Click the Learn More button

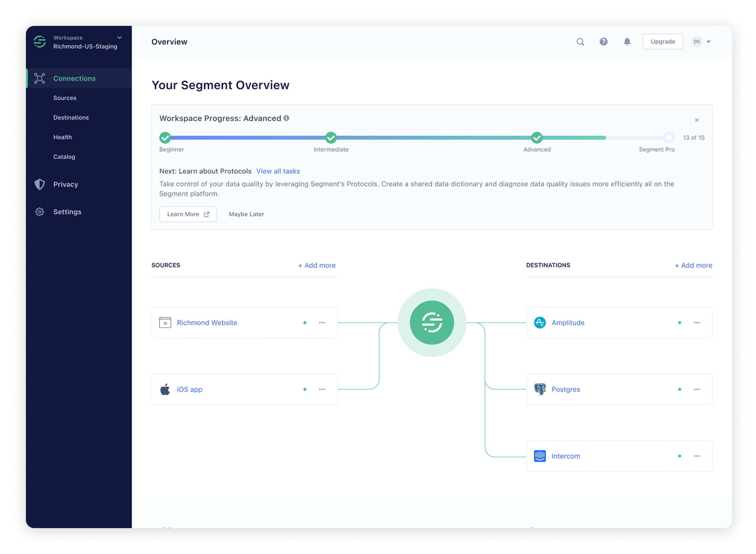coord(188,214)
